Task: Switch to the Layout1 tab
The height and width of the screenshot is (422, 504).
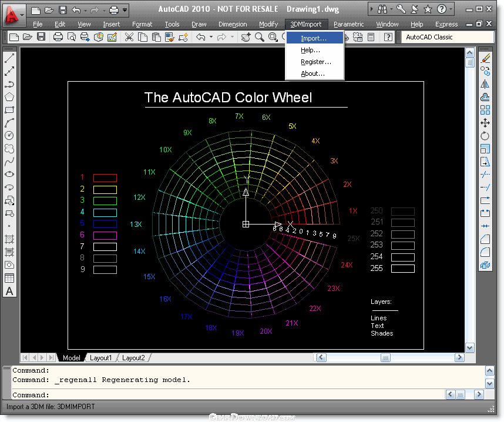Action: tap(100, 358)
